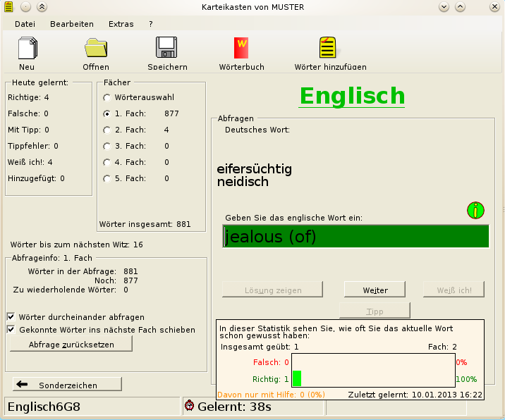Select the Wörterauswahl radio button

click(x=107, y=97)
